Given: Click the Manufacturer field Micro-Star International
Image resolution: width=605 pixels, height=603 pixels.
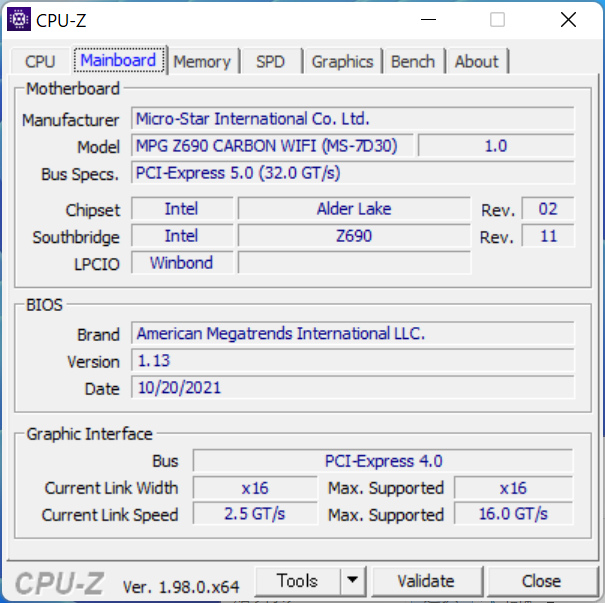Looking at the screenshot, I should point(353,119).
